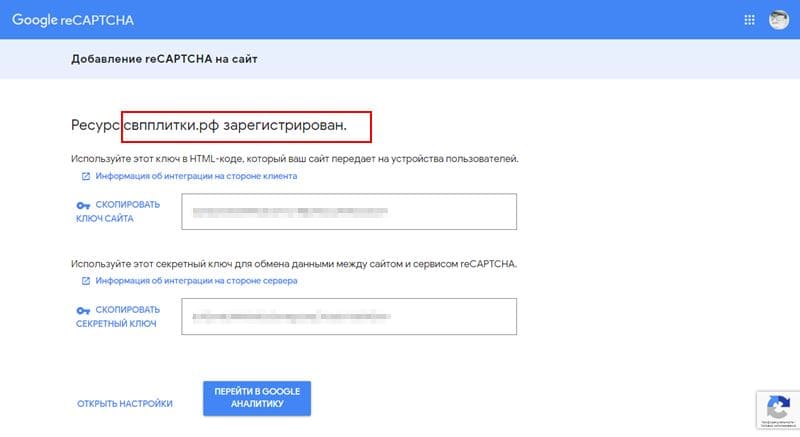The width and height of the screenshot is (800, 437).
Task: Click ПЕРЕЙТИ В GOOGLE АНАЛИТИКУ button
Action: pos(257,398)
